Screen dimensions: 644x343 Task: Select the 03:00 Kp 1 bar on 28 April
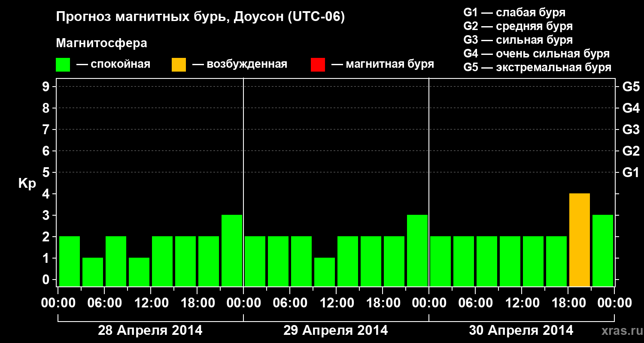[93, 272]
